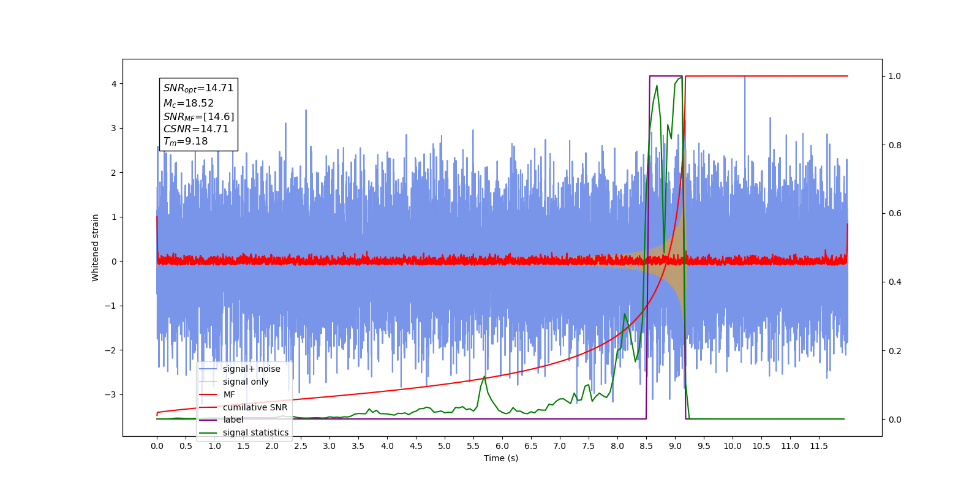Click the 0.2 tick on right axis
This screenshot has height=490, width=980.
895,351
